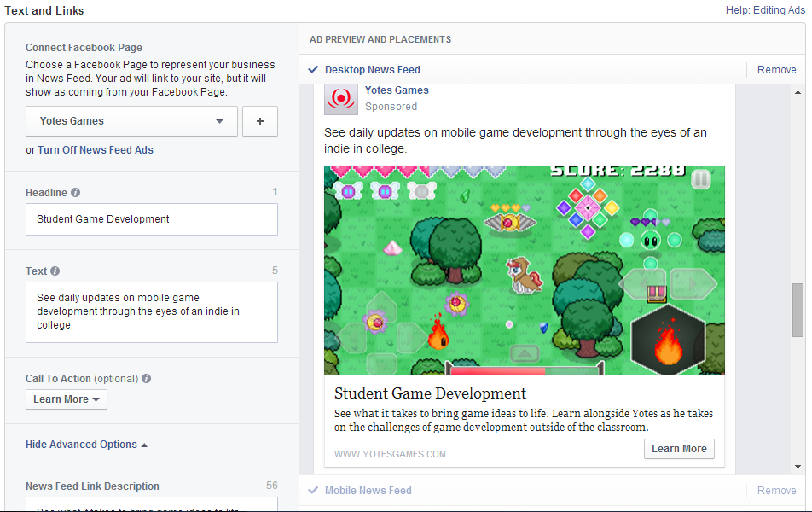
Task: Toggle the Desktop News Feed checkmark
Action: pyautogui.click(x=313, y=69)
